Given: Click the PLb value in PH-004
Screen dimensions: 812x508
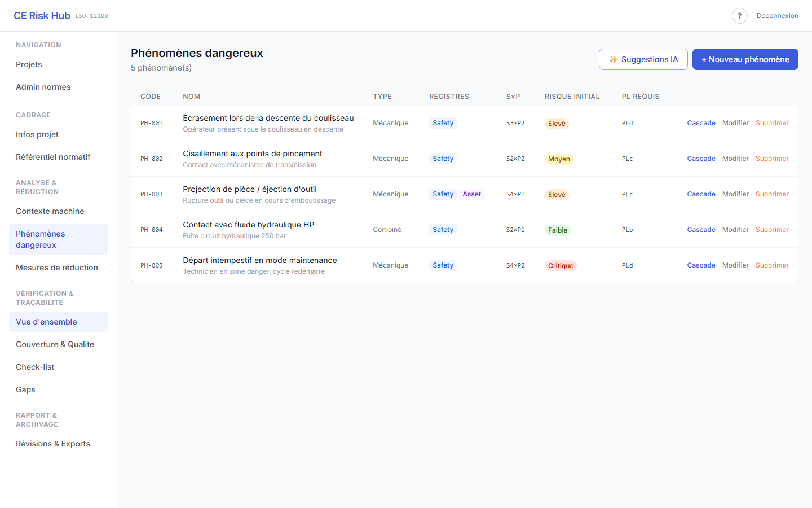Looking at the screenshot, I should [628, 230].
